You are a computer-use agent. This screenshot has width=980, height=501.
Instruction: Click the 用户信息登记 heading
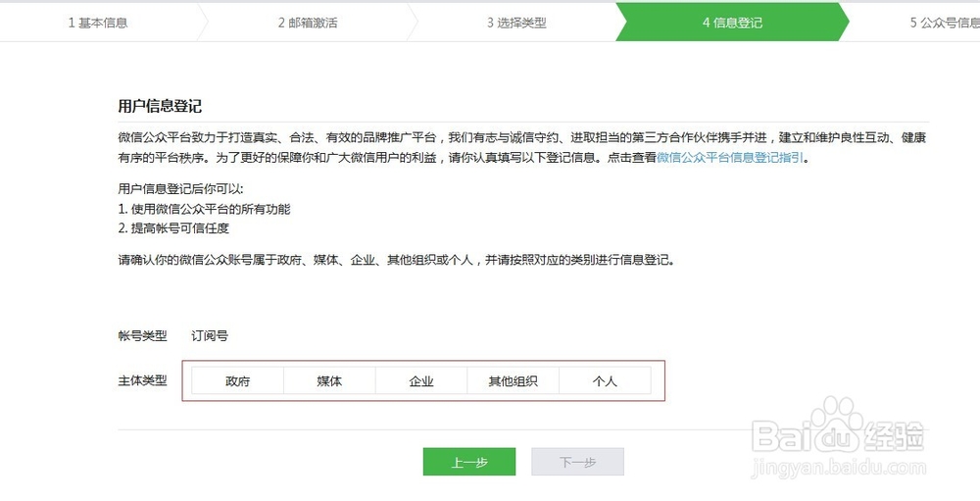point(160,106)
